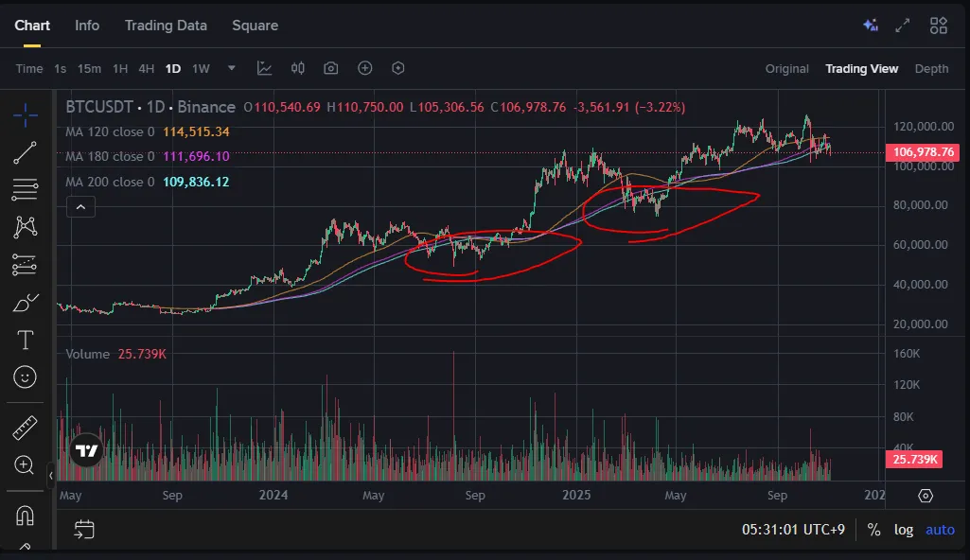Image resolution: width=970 pixels, height=560 pixels.
Task: Toggle log scale at bottom right
Action: (x=904, y=530)
